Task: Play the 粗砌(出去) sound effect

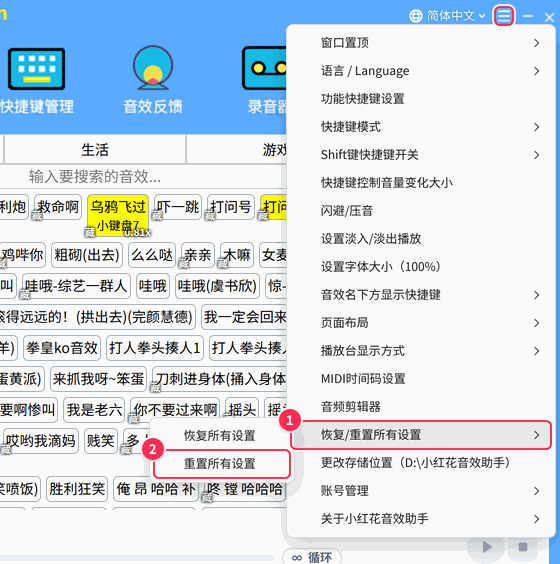Action: pos(87,255)
